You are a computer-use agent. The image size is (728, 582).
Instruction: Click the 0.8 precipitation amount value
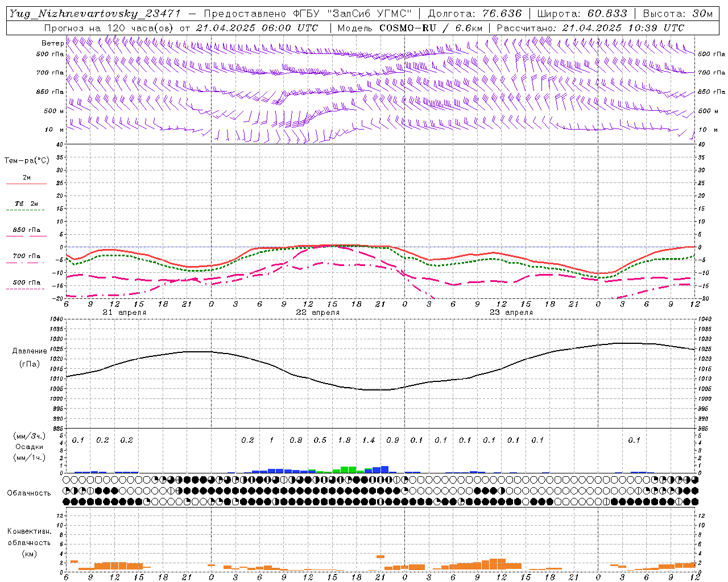point(296,440)
